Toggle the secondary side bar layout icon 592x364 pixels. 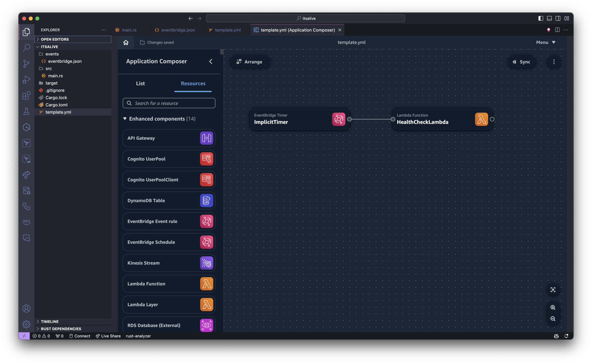[x=558, y=18]
